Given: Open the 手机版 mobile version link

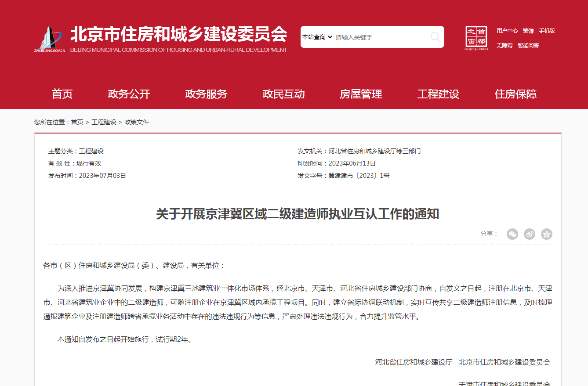Looking at the screenshot, I should [546, 31].
